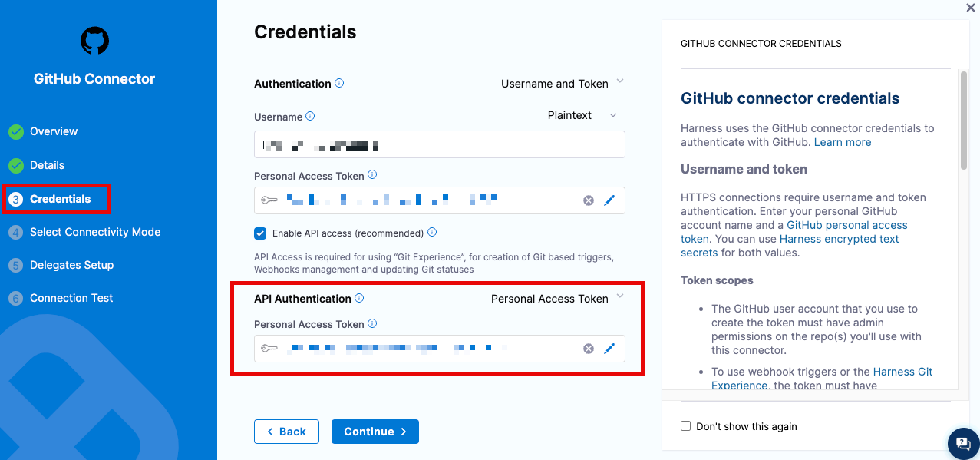Uncheck Enable API access checkbox
980x460 pixels.
click(x=260, y=233)
